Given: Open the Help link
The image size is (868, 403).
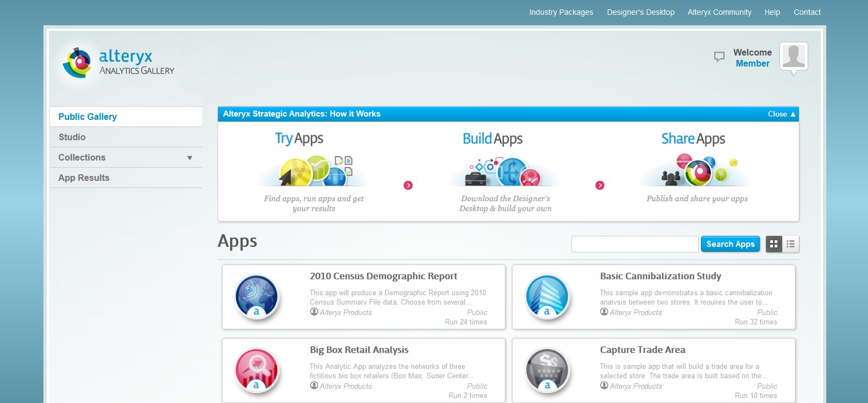Looking at the screenshot, I should (772, 12).
